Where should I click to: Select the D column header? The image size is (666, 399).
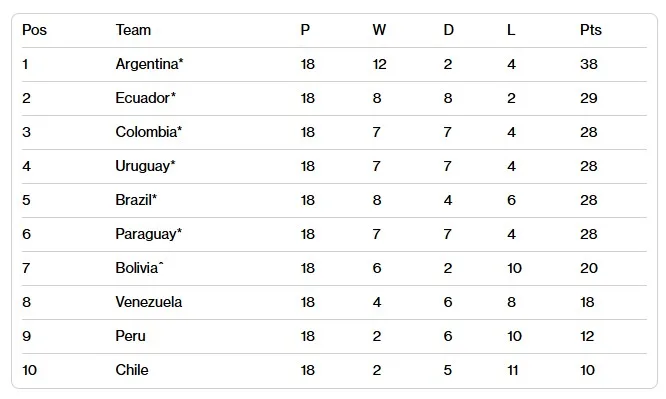coord(449,30)
